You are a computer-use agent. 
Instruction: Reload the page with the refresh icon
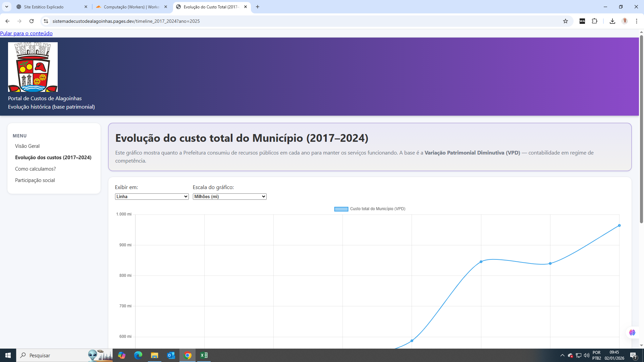(32, 21)
